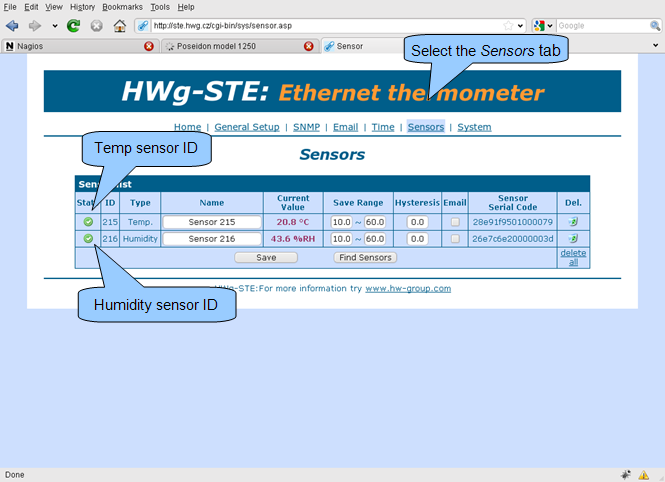
Task: Go to the browser Home icon
Action: 120,26
